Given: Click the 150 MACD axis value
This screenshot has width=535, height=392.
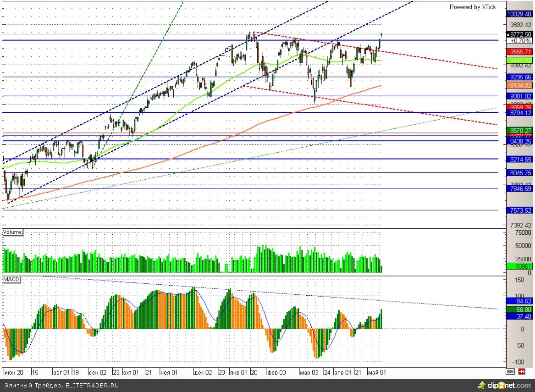Looking at the screenshot, I should click(519, 280).
